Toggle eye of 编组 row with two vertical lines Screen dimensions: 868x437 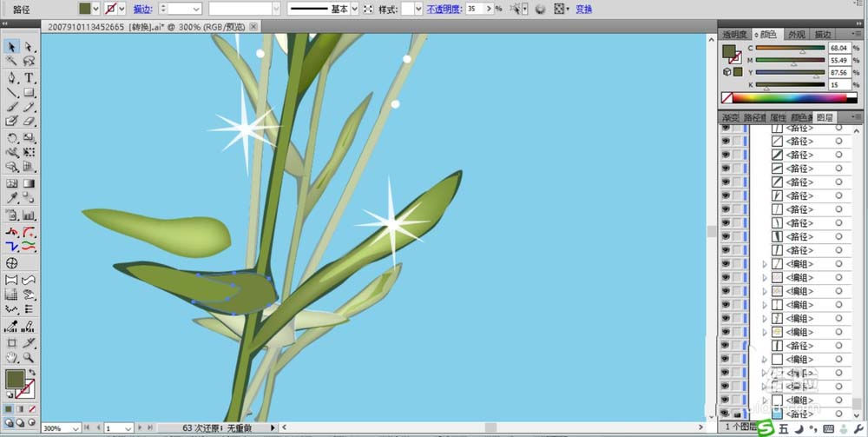point(725,305)
